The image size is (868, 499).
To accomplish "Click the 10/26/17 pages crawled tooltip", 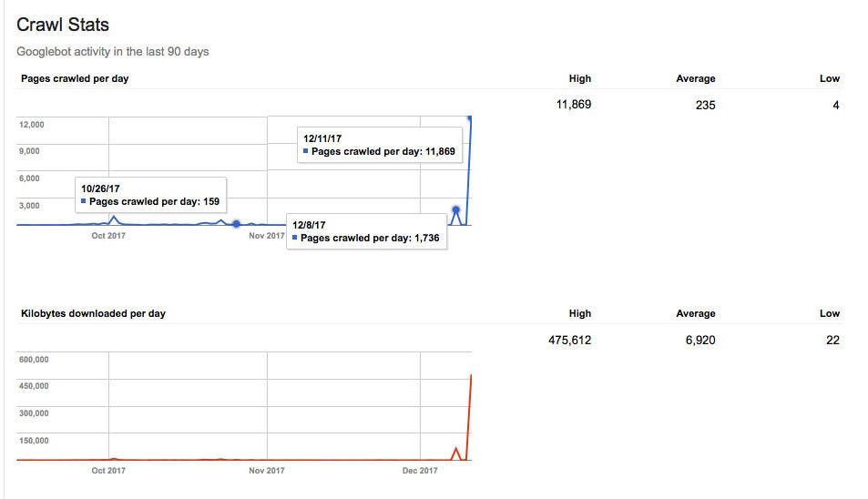I will (150, 195).
